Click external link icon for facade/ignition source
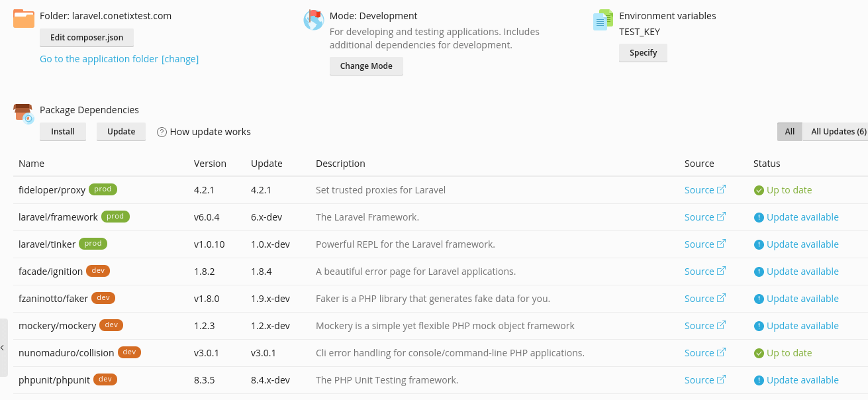 click(721, 271)
